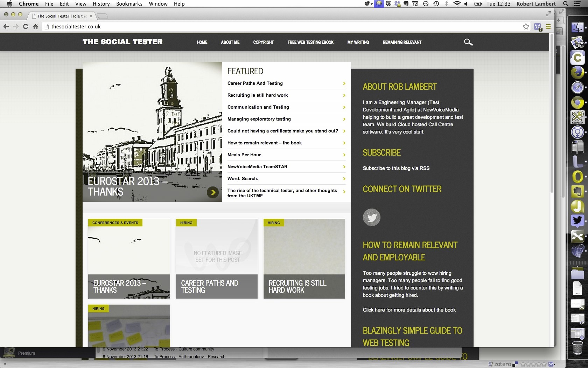588x368 pixels.
Task: Open Firefox from the Dock
Action: [577, 73]
